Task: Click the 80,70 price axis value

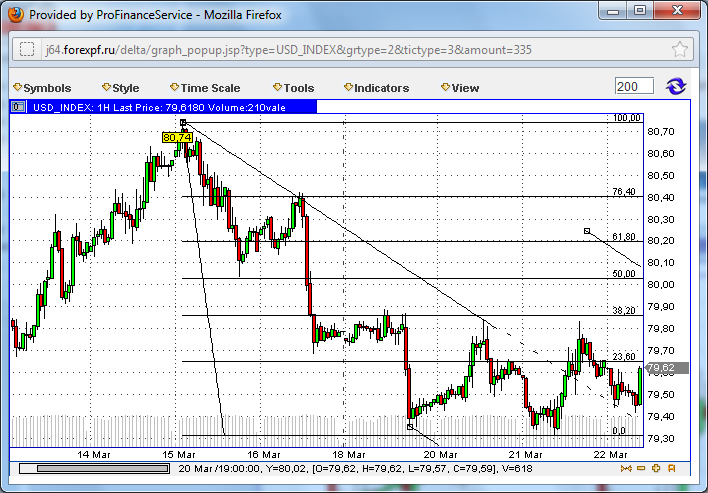Action: pyautogui.click(x=661, y=131)
